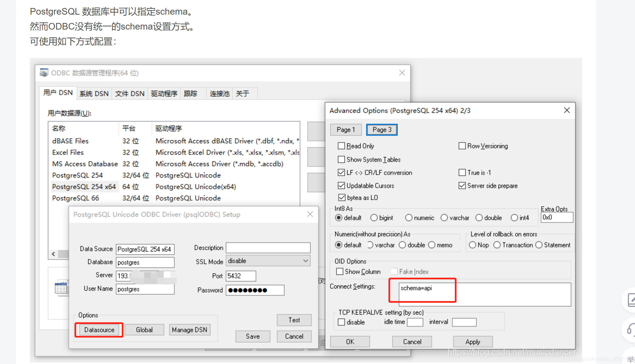
Task: Confirm Advanced Options with OK
Action: [x=350, y=342]
